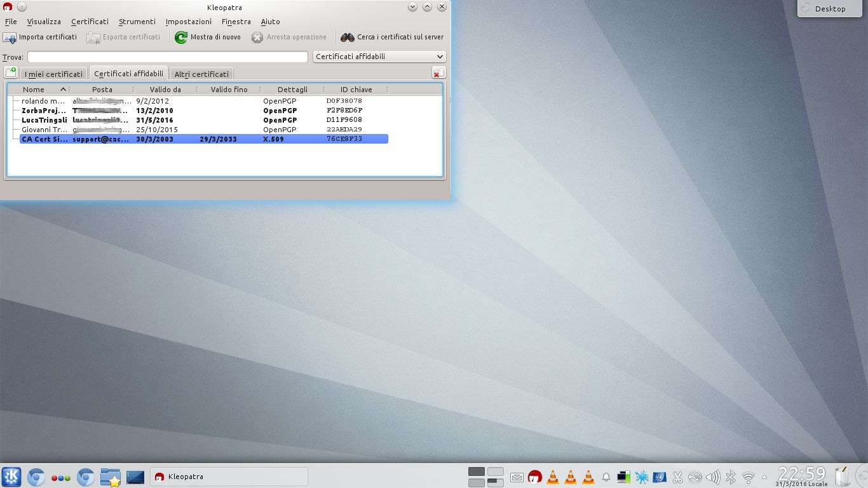Viewport: 868px width, 488px height.
Task: Open the scissors Klipper clipboard tray icon
Action: (x=677, y=477)
